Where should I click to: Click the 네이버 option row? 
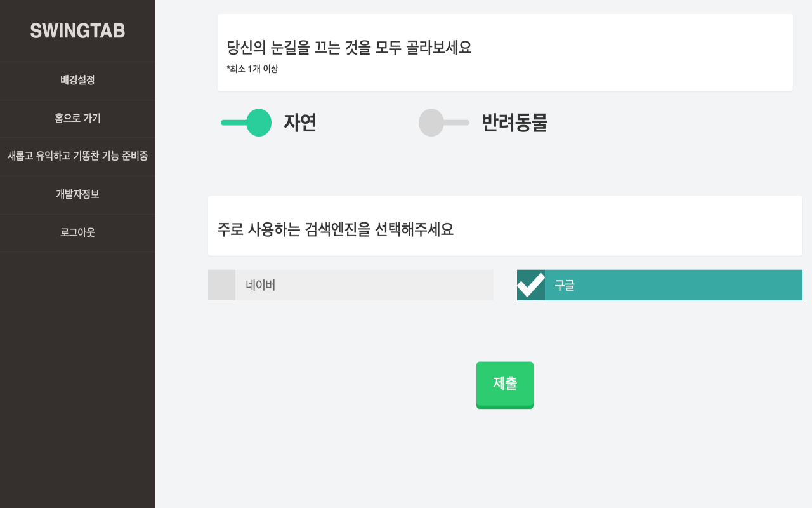pyautogui.click(x=351, y=285)
